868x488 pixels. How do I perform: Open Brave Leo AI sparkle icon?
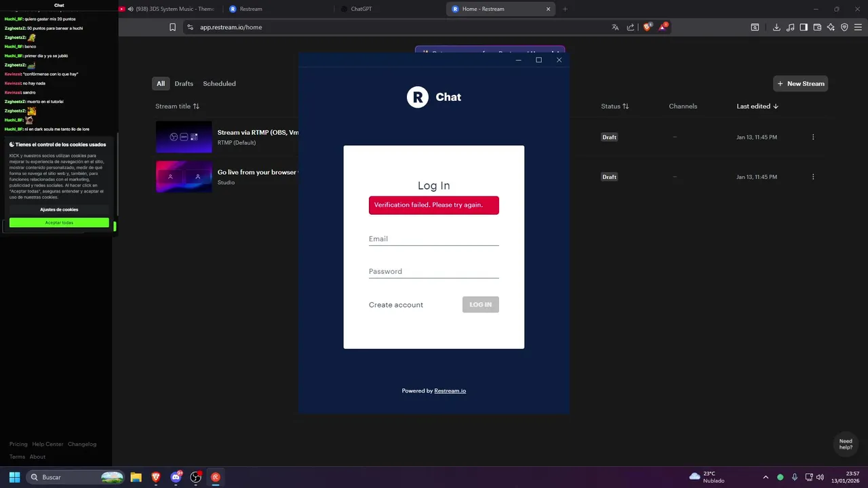click(831, 27)
